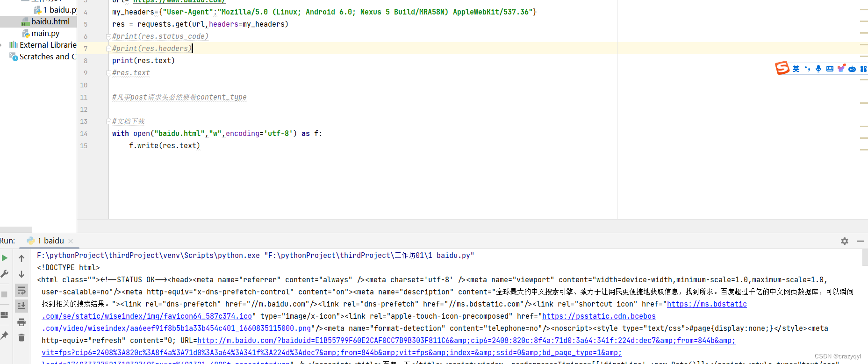868x364 pixels.
Task: Toggle soft-wrap in the console output
Action: [x=22, y=291]
